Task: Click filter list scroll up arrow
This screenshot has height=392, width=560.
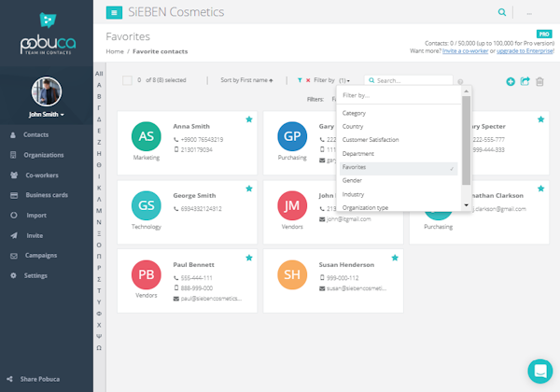Action: pos(466,91)
